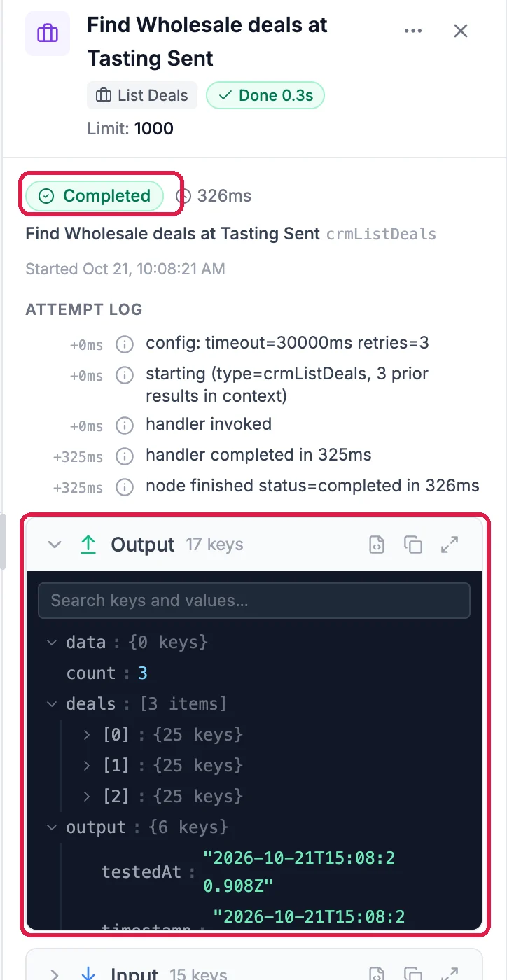Click the blue Input download arrow icon
Screen dimensions: 507x980
pos(88,974)
